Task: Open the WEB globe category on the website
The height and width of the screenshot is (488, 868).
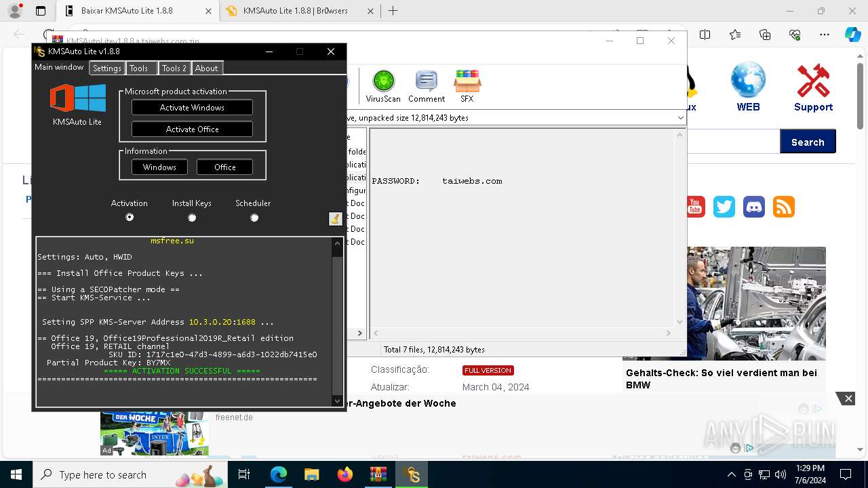Action: coord(748,87)
